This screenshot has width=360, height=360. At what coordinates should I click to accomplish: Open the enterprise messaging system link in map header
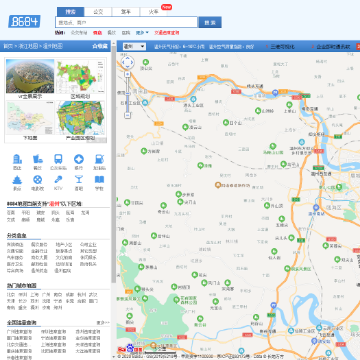pos(333,47)
